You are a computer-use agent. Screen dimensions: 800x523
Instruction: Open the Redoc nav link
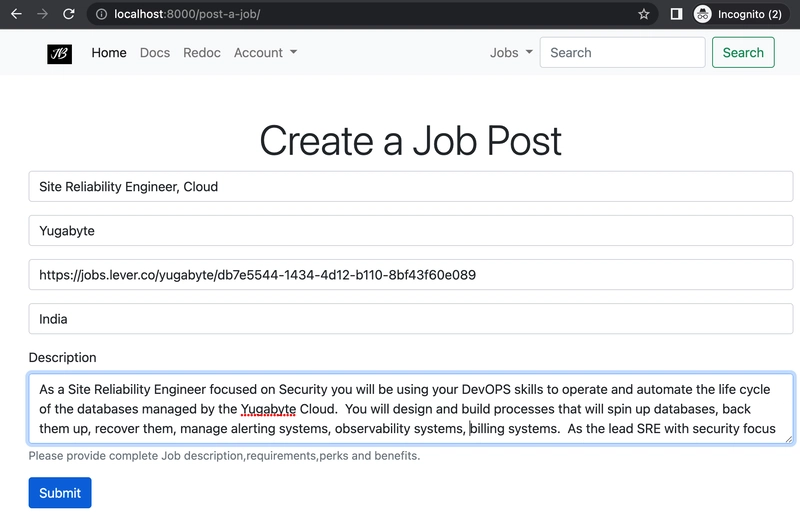202,53
